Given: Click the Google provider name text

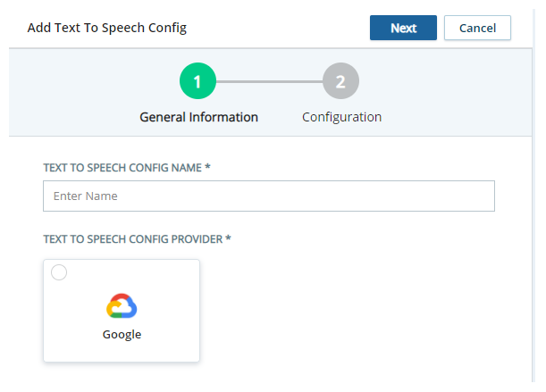Looking at the screenshot, I should pos(122,335).
